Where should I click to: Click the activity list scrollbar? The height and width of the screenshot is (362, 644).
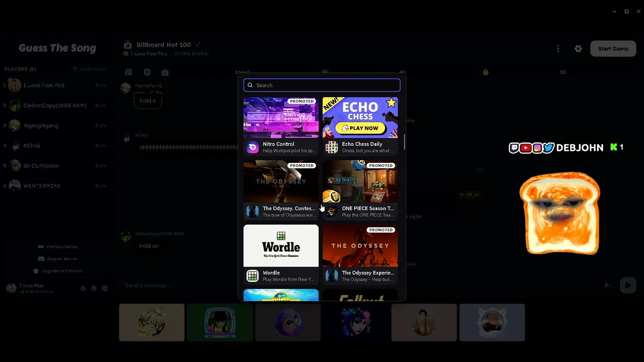pyautogui.click(x=404, y=142)
